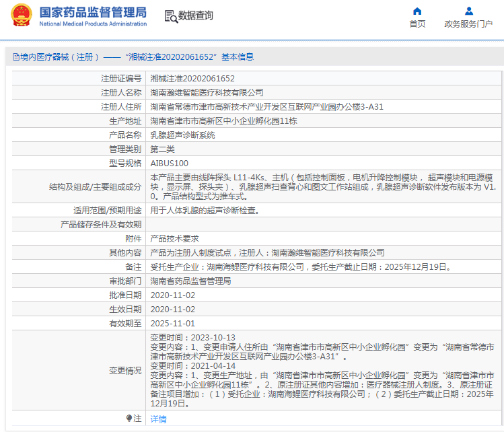
Task: Click the 产品储存条件及有效期 label
Action: [x=101, y=224]
